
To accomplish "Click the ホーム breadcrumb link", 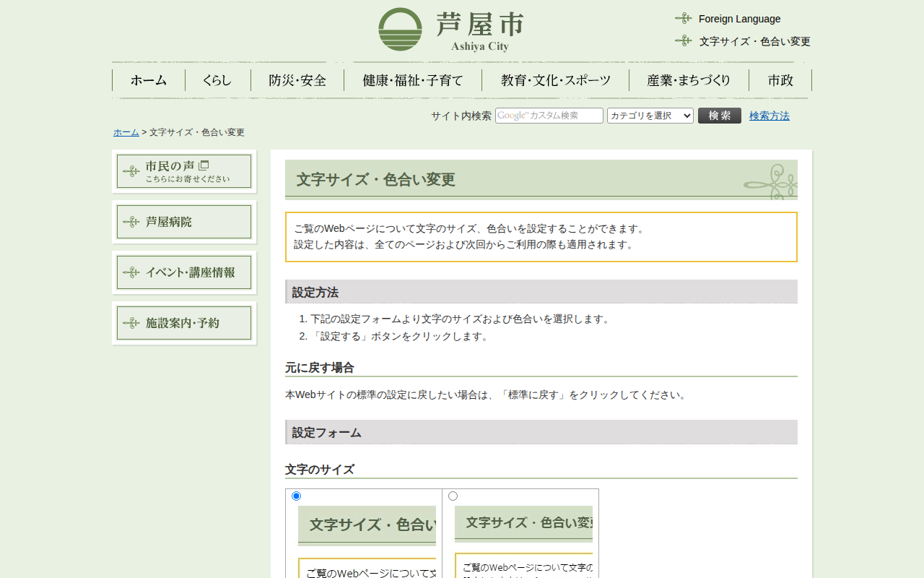I will (126, 132).
